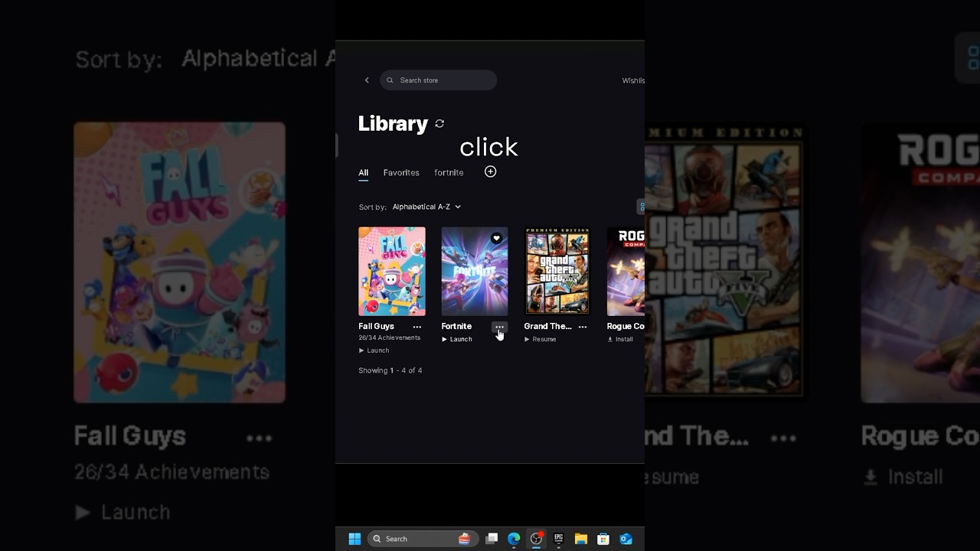Image resolution: width=980 pixels, height=551 pixels.
Task: Open File Explorer from the taskbar
Action: point(581,539)
